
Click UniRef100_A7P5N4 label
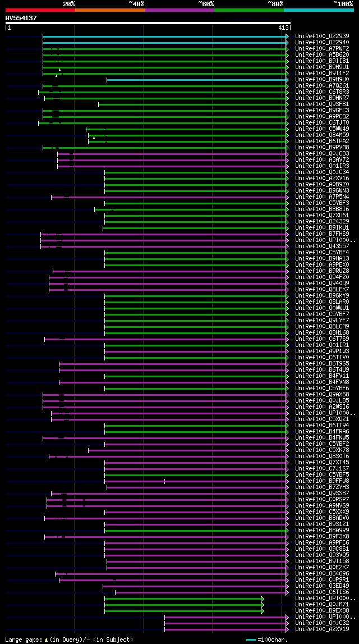(x=322, y=197)
